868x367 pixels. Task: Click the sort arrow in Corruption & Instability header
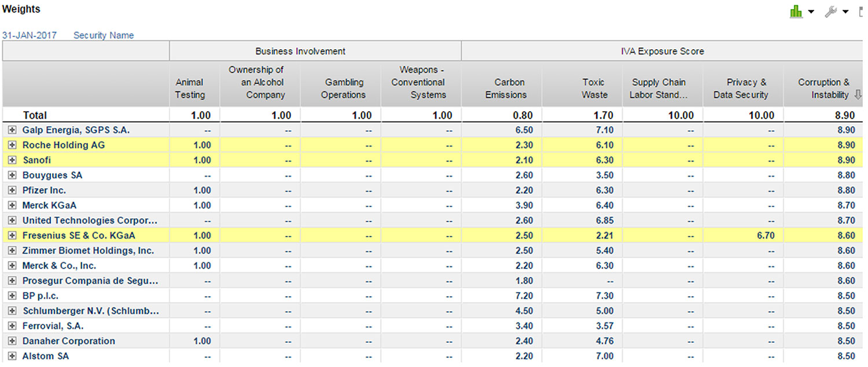858,95
